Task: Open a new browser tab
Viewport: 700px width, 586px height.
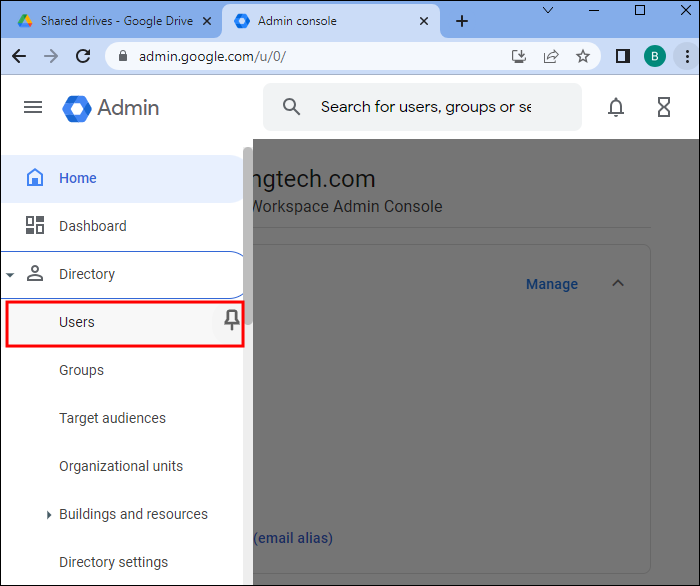Action: pyautogui.click(x=462, y=21)
